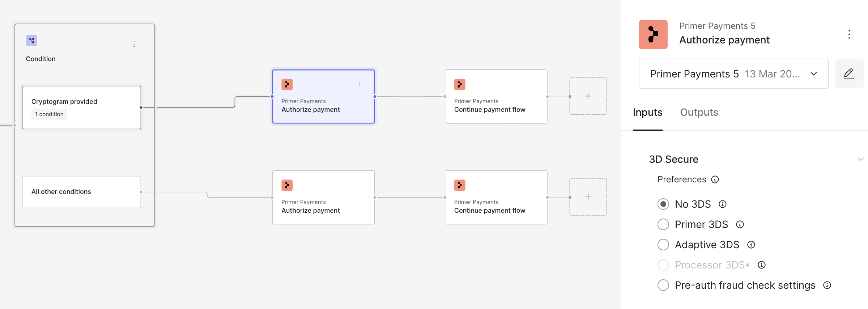Click the 1 condition badge
Image resolution: width=868 pixels, height=309 pixels.
coord(49,114)
